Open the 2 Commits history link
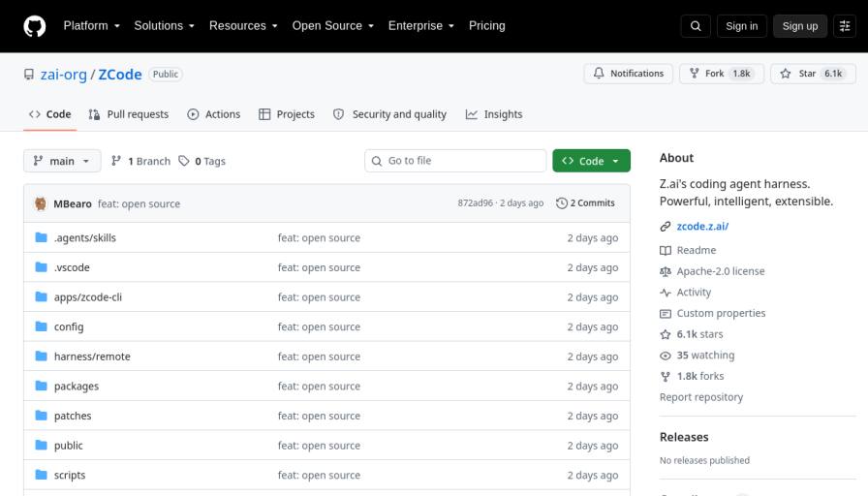868x496 pixels. coord(585,203)
